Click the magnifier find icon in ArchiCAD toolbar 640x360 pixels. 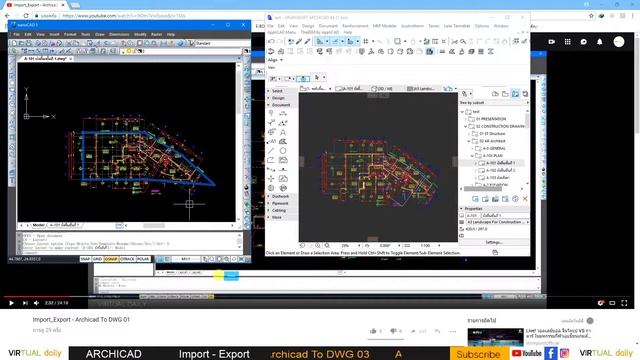(463, 41)
